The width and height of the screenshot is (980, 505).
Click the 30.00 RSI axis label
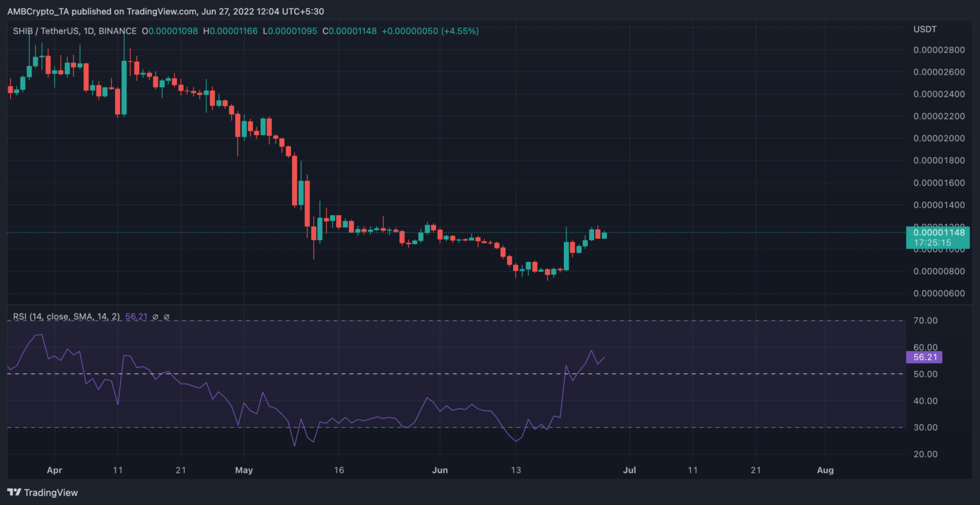tap(925, 428)
